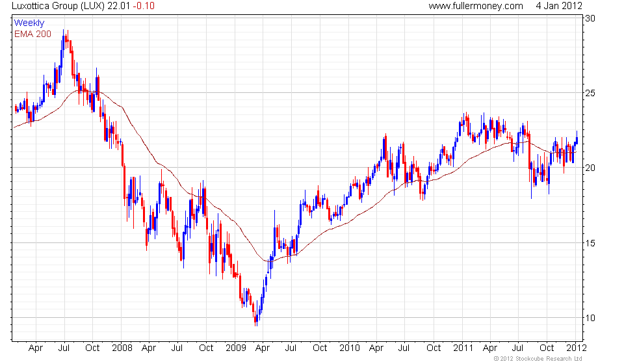Select the 2011 year label on time axis
This screenshot has width=637, height=364.
[463, 348]
